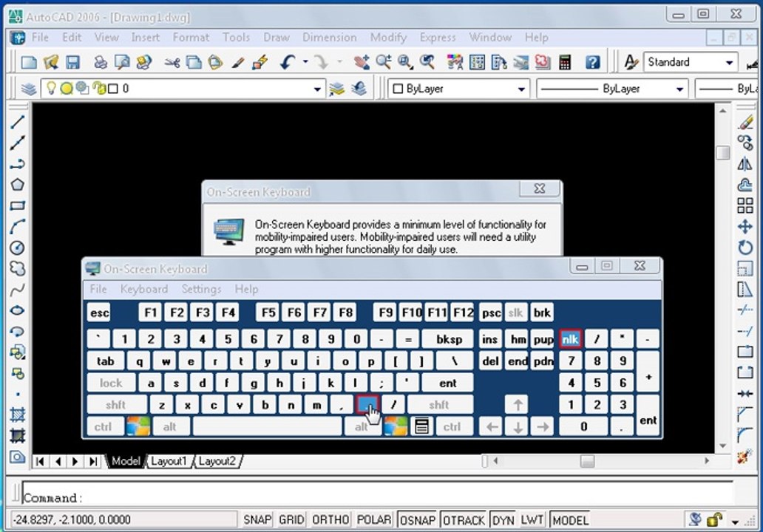This screenshot has width=763, height=532.
Task: Click the space bar on On-Screen Keyboard
Action: (267, 427)
